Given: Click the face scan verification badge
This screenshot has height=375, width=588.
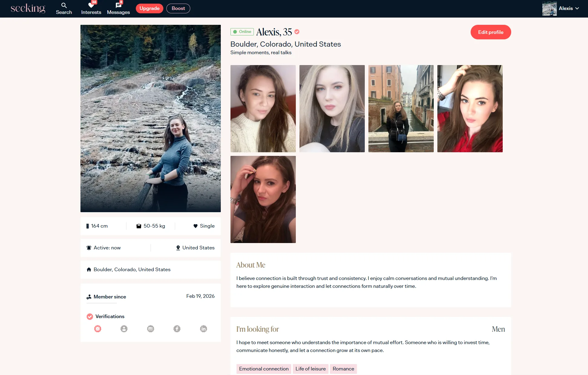Looking at the screenshot, I should tap(98, 329).
